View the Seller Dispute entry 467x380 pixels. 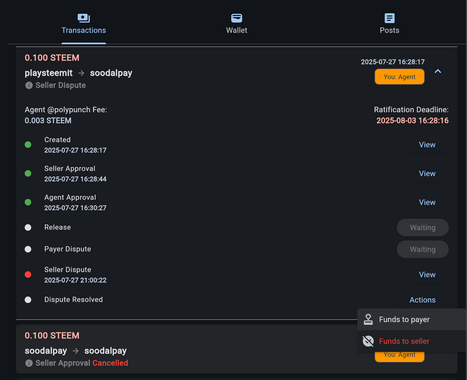(x=427, y=275)
